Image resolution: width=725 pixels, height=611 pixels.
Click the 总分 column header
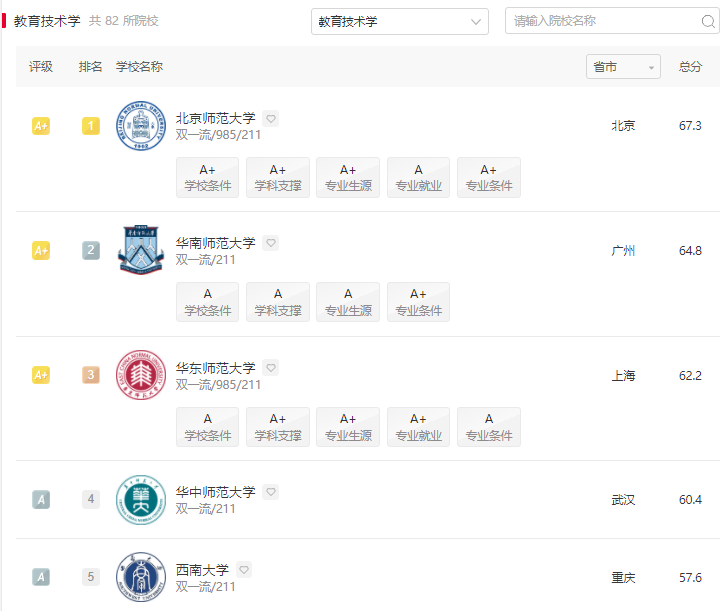tap(690, 67)
